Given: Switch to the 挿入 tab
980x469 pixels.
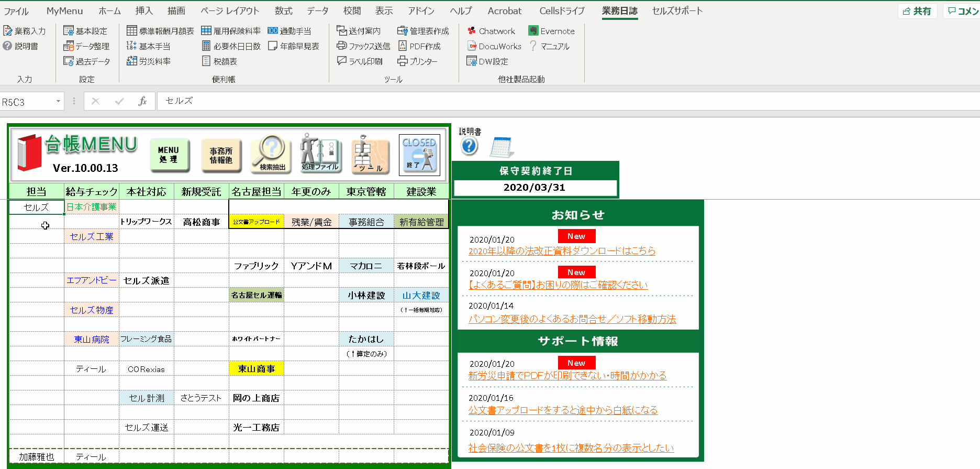Looking at the screenshot, I should 144,11.
